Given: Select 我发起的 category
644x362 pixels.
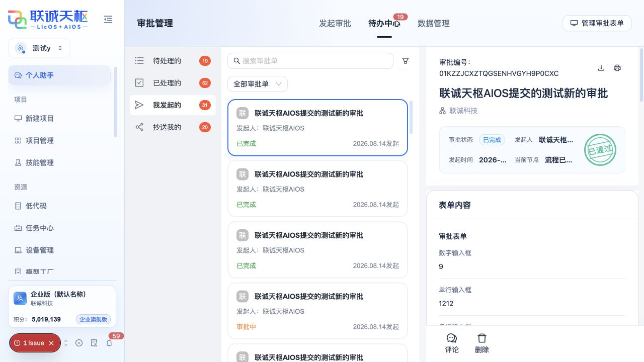Looking at the screenshot, I should click(173, 105).
